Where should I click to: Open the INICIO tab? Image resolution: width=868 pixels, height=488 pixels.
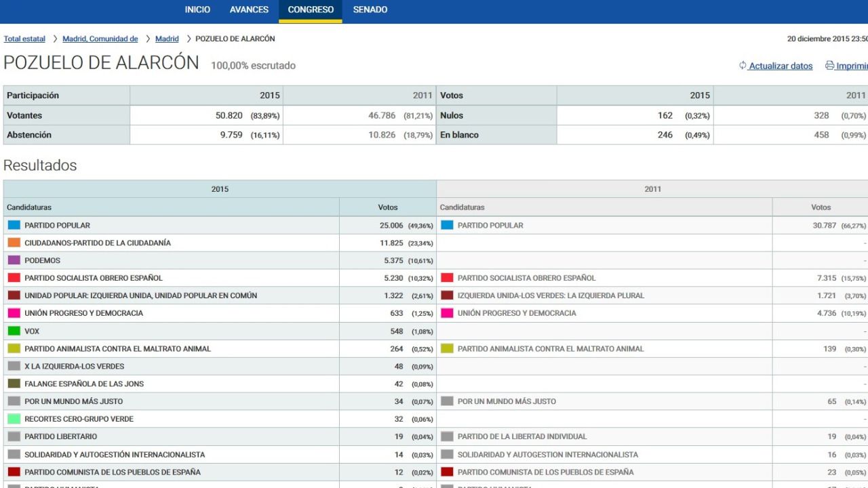(x=197, y=10)
